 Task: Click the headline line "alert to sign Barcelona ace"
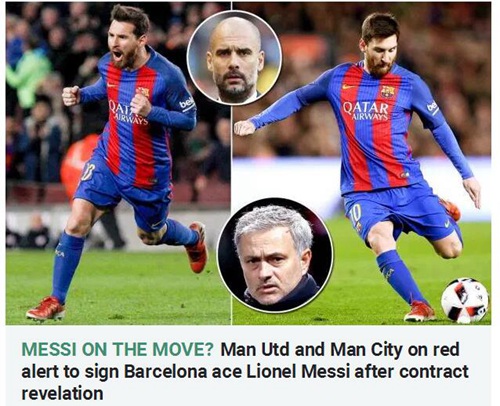(132, 372)
